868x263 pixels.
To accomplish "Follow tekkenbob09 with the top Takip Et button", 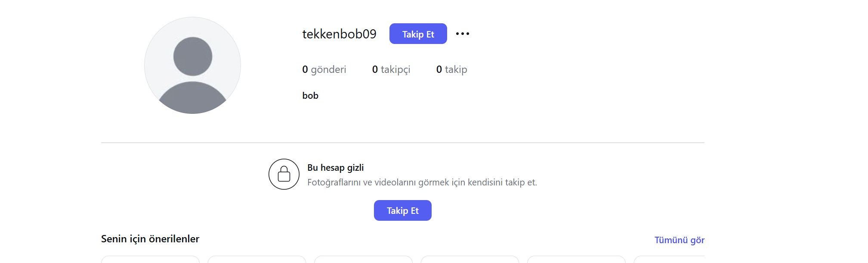I will pyautogui.click(x=418, y=34).
